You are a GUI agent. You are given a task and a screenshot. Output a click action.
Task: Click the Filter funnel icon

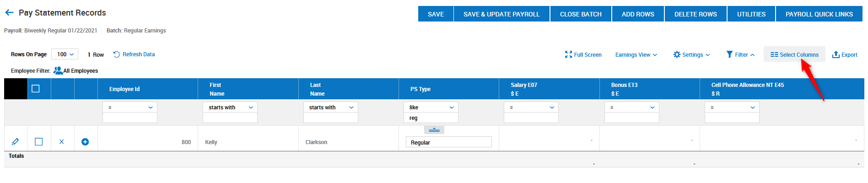(x=729, y=54)
